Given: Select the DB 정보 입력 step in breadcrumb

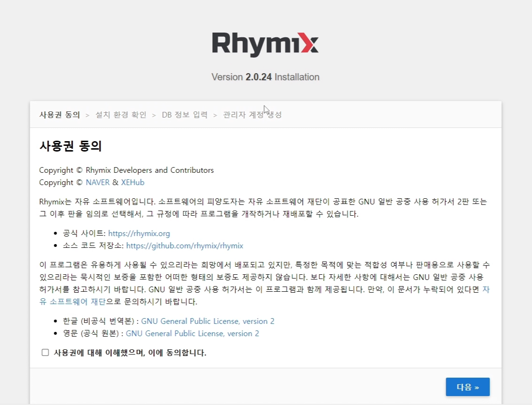Looking at the screenshot, I should (x=184, y=115).
